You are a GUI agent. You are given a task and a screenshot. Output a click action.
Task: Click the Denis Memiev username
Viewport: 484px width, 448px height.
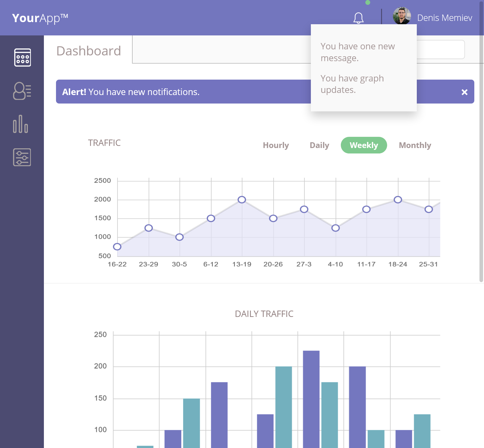click(x=445, y=18)
